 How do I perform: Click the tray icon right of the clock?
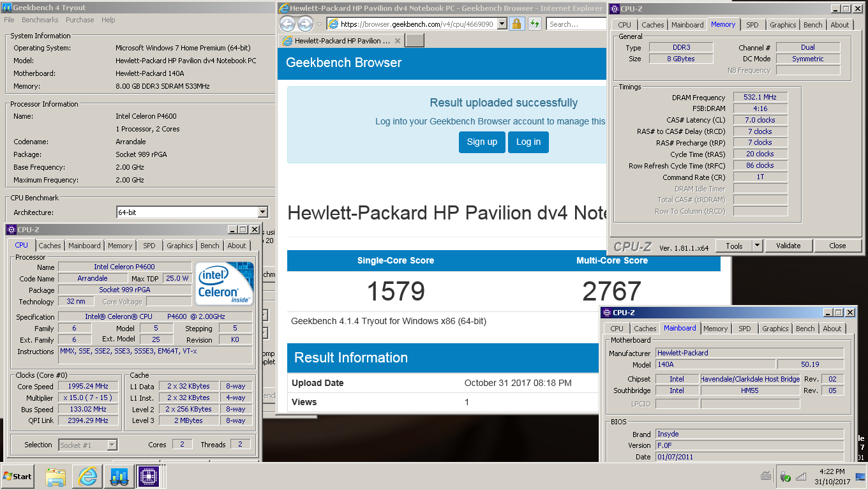(860, 477)
